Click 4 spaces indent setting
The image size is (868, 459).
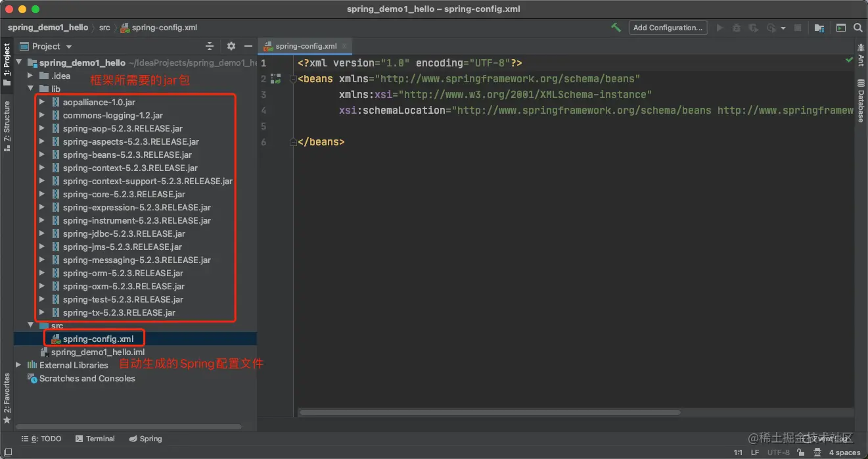click(844, 452)
